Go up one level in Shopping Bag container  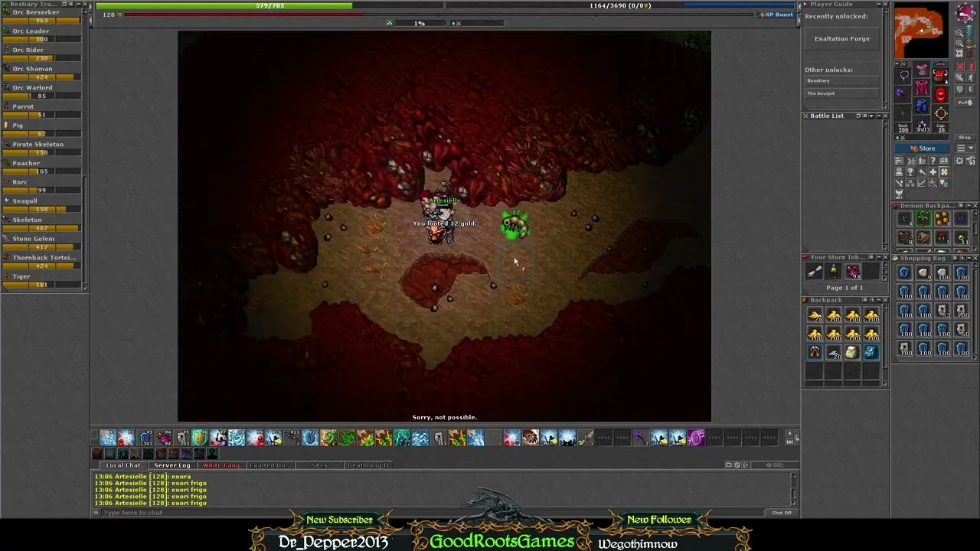point(962,258)
